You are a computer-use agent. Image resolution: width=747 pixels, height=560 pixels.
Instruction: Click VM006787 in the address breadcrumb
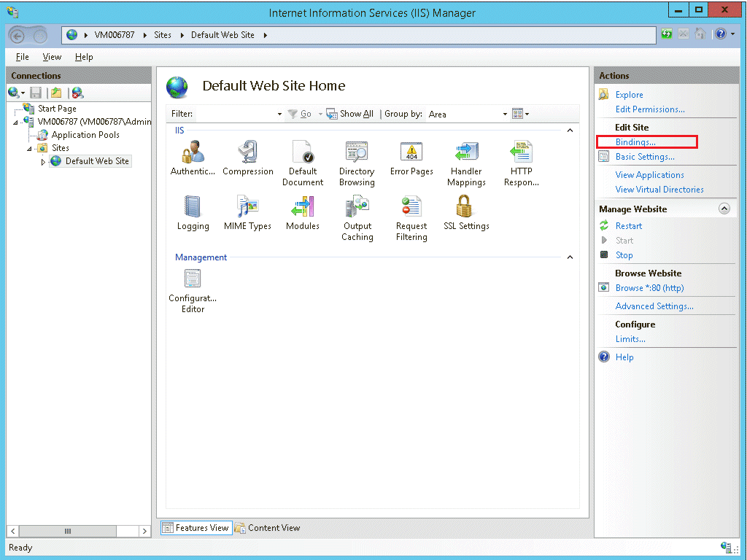(115, 35)
